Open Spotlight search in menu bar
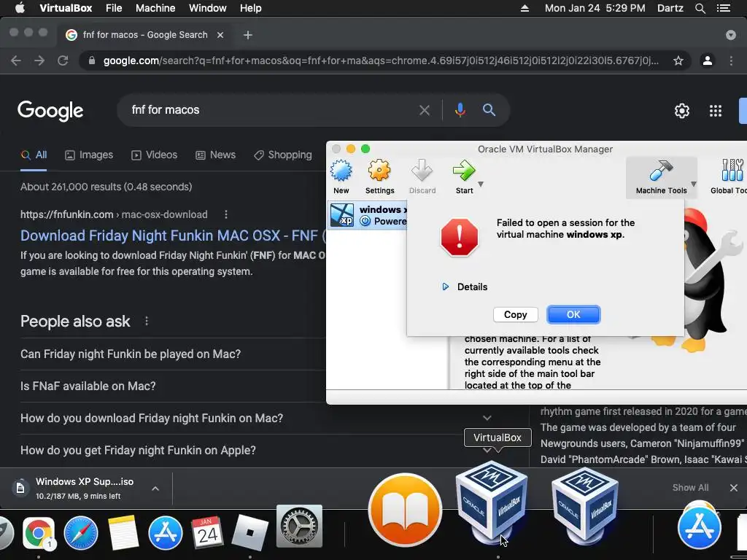The width and height of the screenshot is (747, 560). (x=700, y=8)
